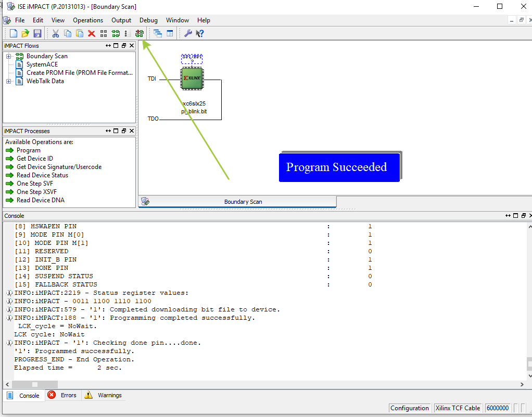Click the console horizontal scrollbar thumb
The height and width of the screenshot is (417, 532).
[34, 384]
